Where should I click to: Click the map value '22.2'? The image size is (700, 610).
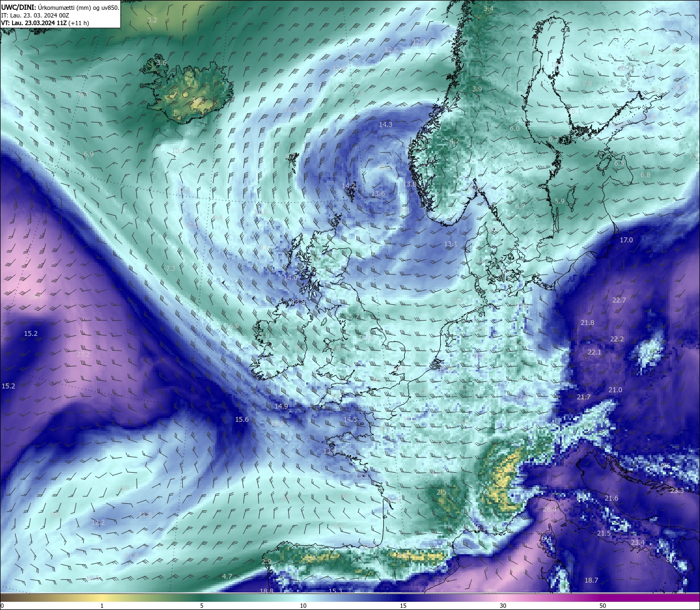[x=617, y=339]
